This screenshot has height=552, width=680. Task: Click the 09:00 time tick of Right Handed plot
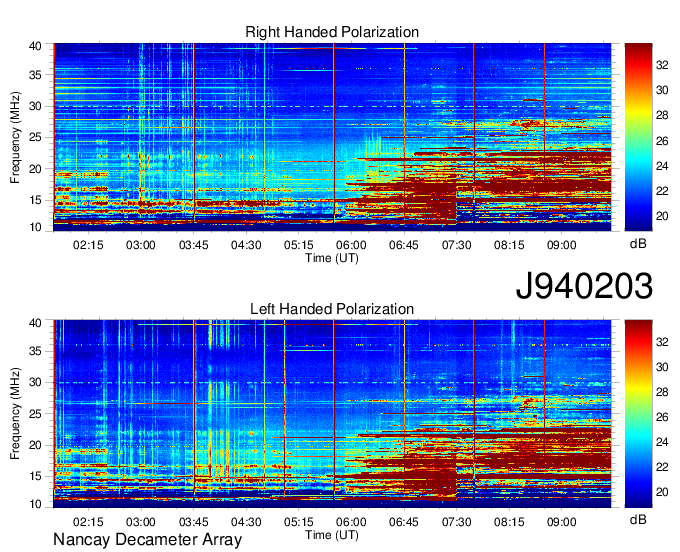coord(562,245)
